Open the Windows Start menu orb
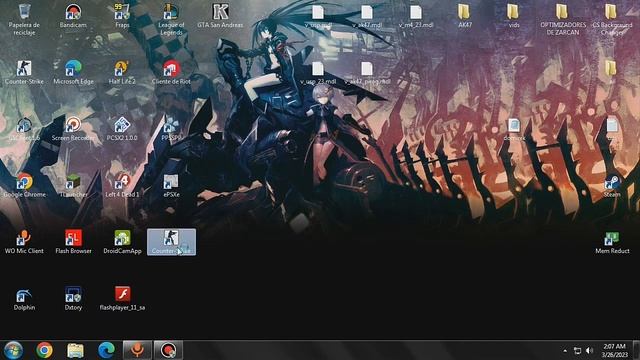The image size is (640, 360). click(13, 350)
